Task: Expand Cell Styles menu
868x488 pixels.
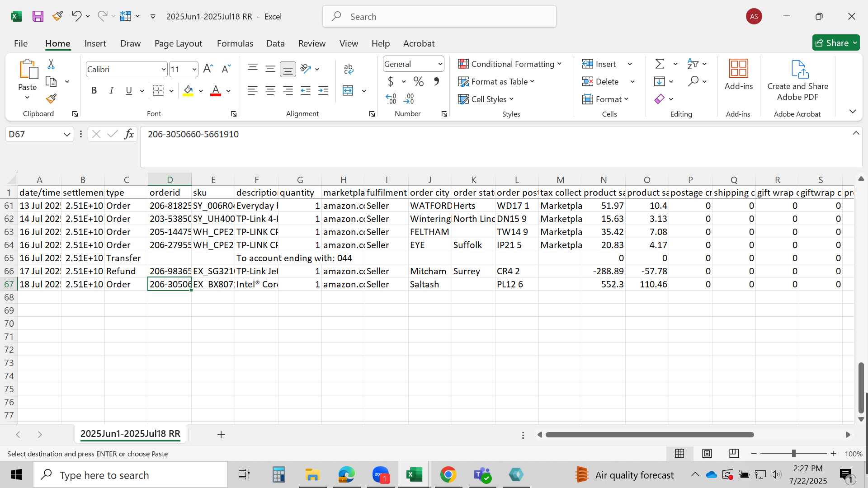Action: coord(486,99)
